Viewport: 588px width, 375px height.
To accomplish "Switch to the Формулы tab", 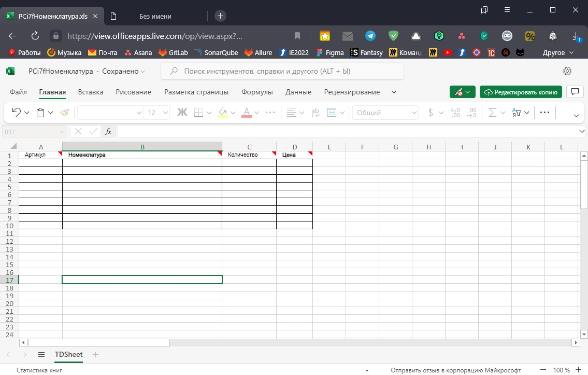I will tap(257, 92).
